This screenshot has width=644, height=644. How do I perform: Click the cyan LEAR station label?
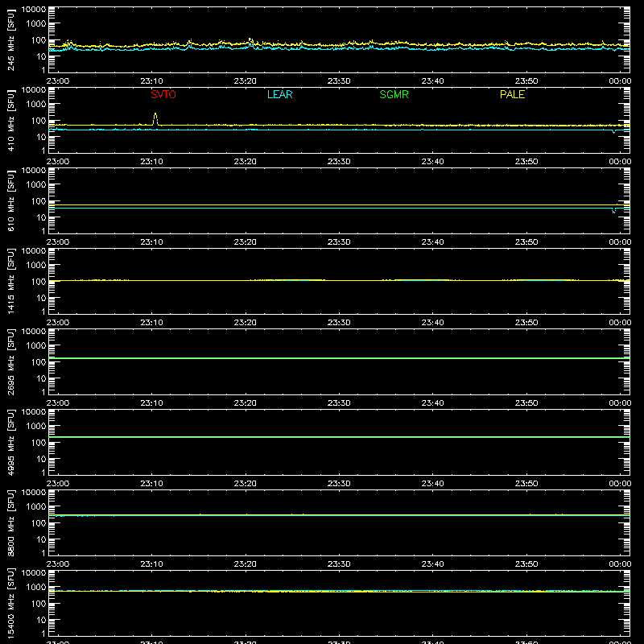(x=279, y=94)
